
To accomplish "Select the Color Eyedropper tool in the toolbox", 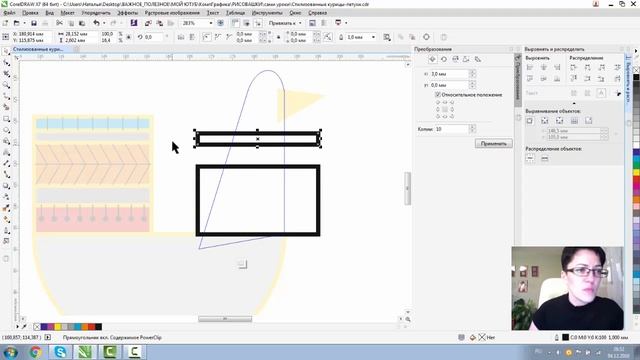I will [6, 208].
